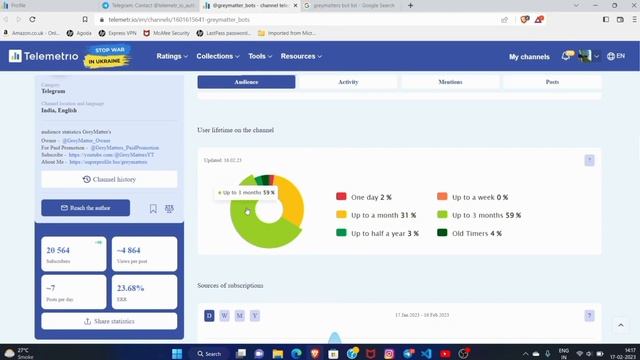This screenshot has width=640, height=360.
Task: Open Instagram from the taskbar
Action: (x=389, y=353)
